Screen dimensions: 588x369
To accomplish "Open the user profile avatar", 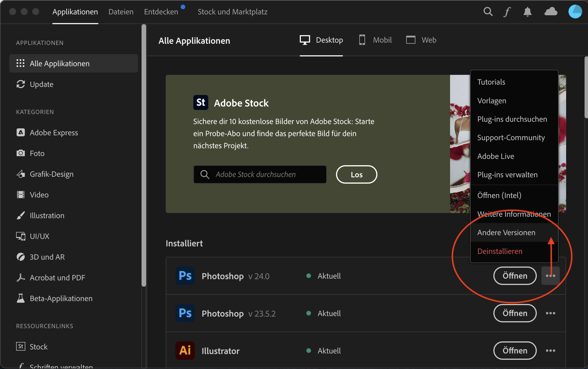I will (575, 12).
